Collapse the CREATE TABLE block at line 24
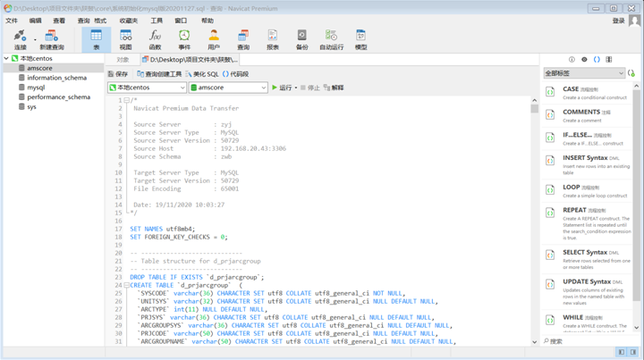Viewport: 644px width, 360px height. pos(126,285)
